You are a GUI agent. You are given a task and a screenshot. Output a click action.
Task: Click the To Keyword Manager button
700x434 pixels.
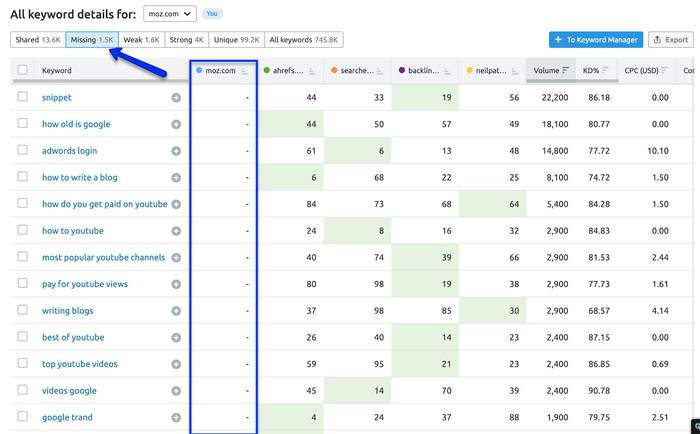pos(594,40)
